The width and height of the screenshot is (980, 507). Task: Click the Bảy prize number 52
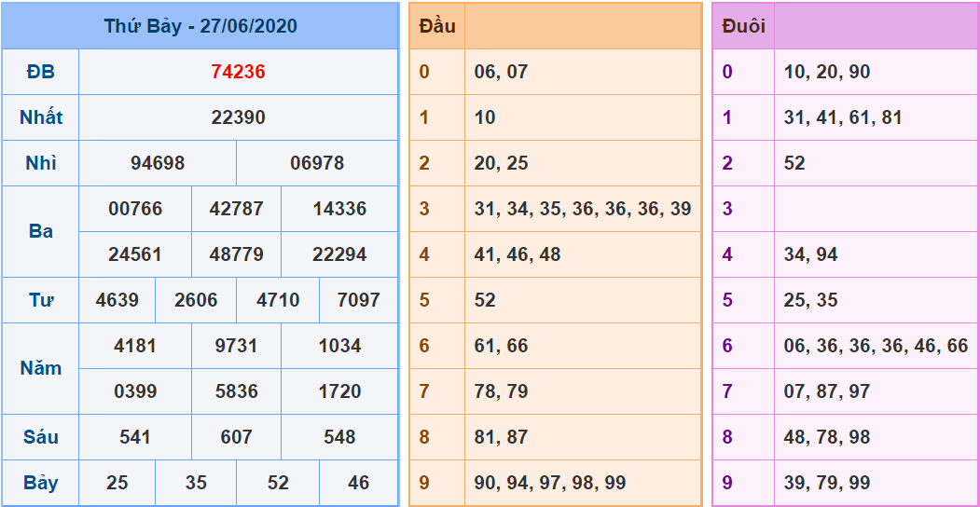tap(278, 483)
